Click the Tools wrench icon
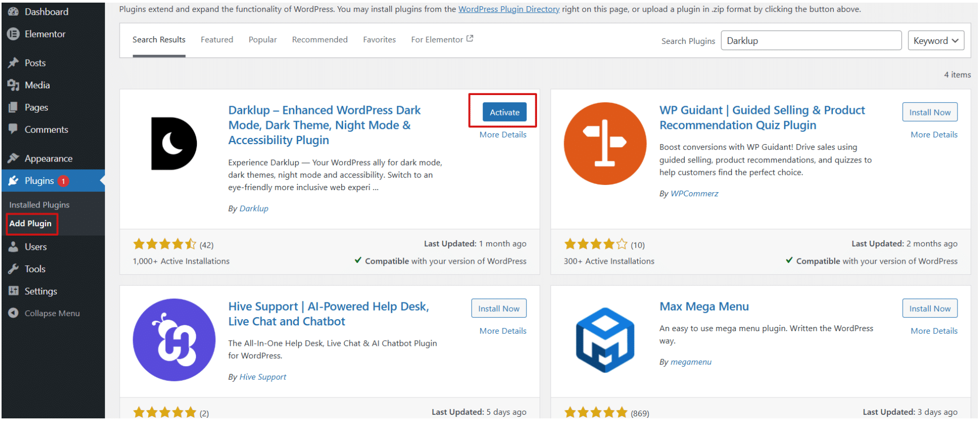Viewport: 980px width, 421px height. (x=14, y=269)
